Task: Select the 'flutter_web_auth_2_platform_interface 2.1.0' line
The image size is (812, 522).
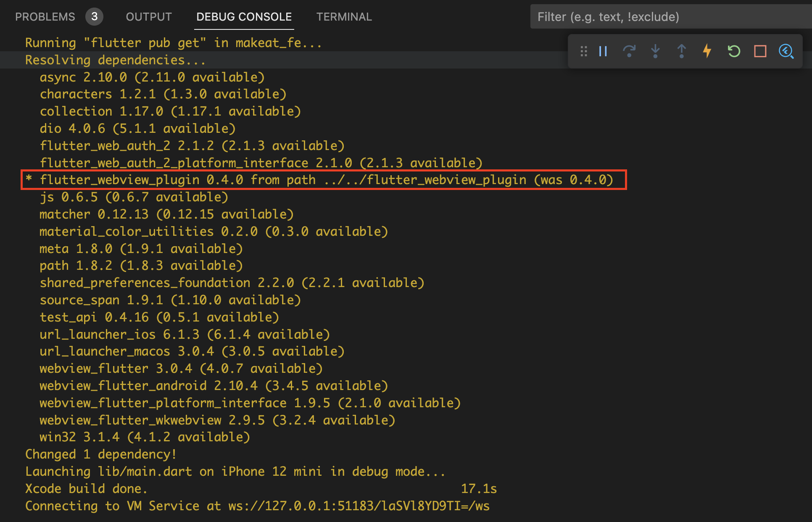Action: click(x=261, y=163)
